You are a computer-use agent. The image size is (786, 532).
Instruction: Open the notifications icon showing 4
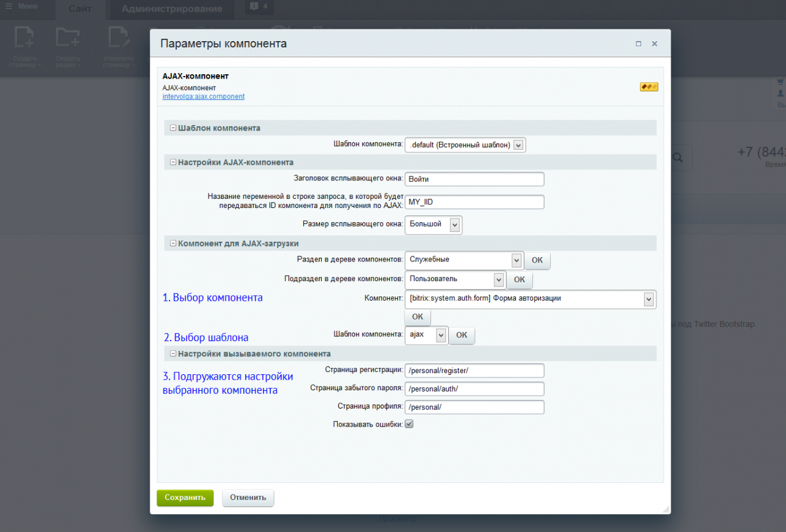coord(259,7)
